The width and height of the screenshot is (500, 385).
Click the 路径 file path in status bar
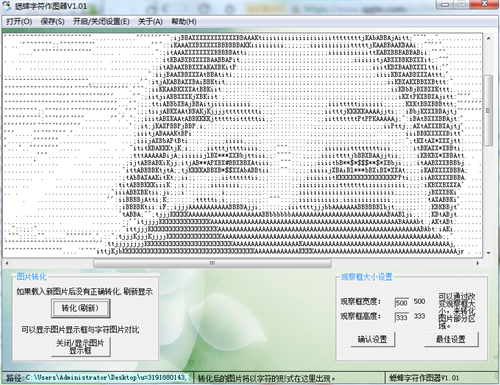point(97,378)
